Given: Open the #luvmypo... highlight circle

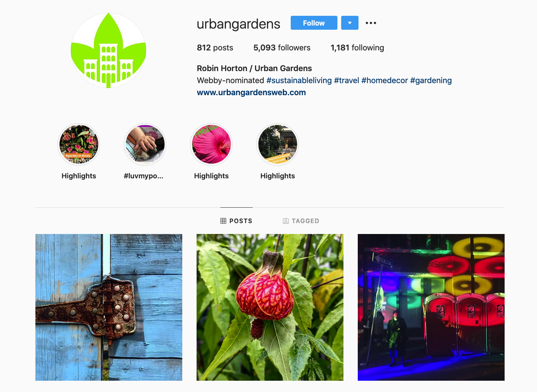Looking at the screenshot, I should pyautogui.click(x=145, y=144).
